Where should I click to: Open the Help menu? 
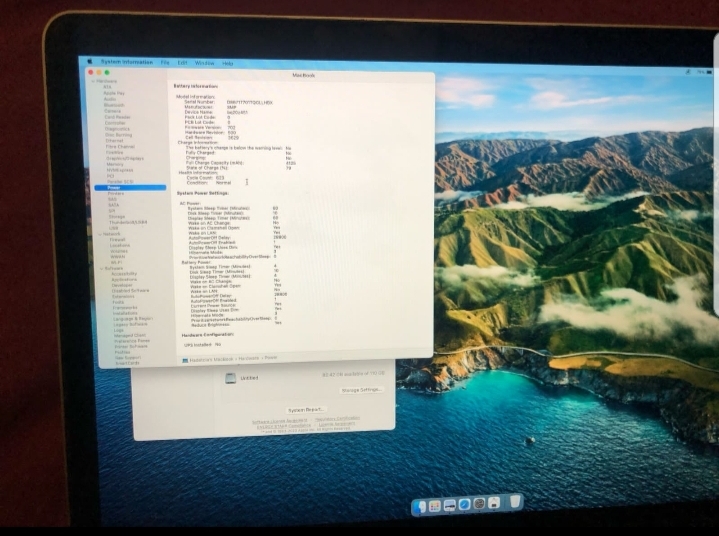coord(228,63)
